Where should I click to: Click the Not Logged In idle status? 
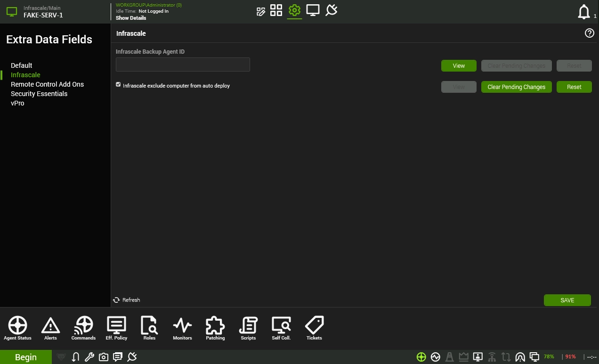154,11
